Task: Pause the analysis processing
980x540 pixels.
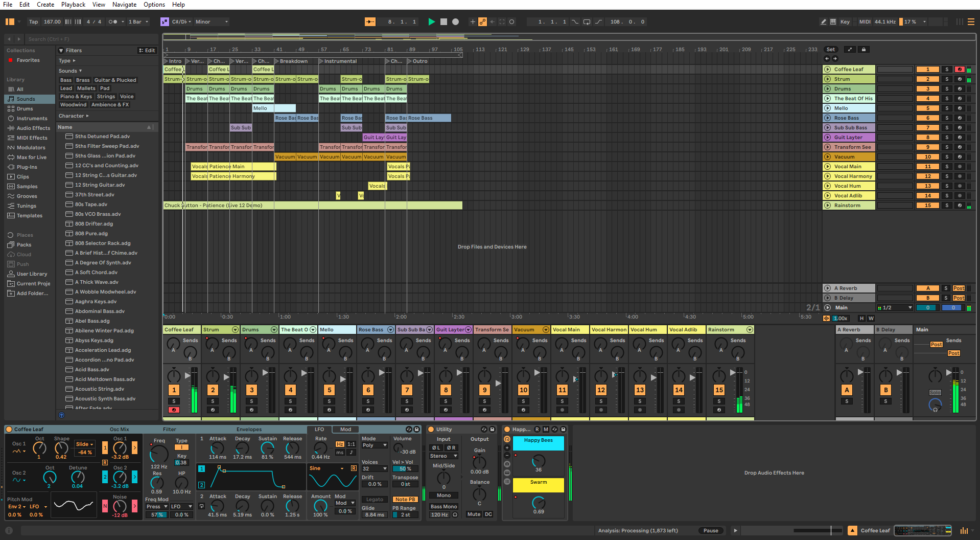Action: pyautogui.click(x=711, y=530)
